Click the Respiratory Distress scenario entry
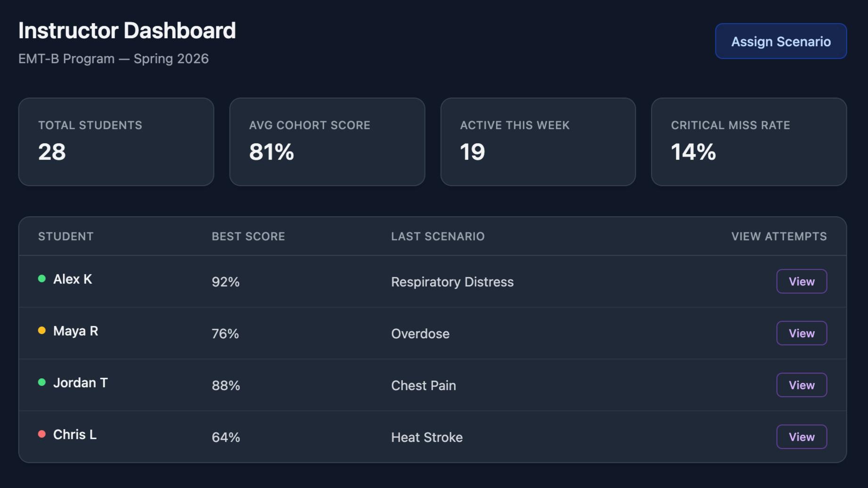The width and height of the screenshot is (868, 488). coord(452,281)
